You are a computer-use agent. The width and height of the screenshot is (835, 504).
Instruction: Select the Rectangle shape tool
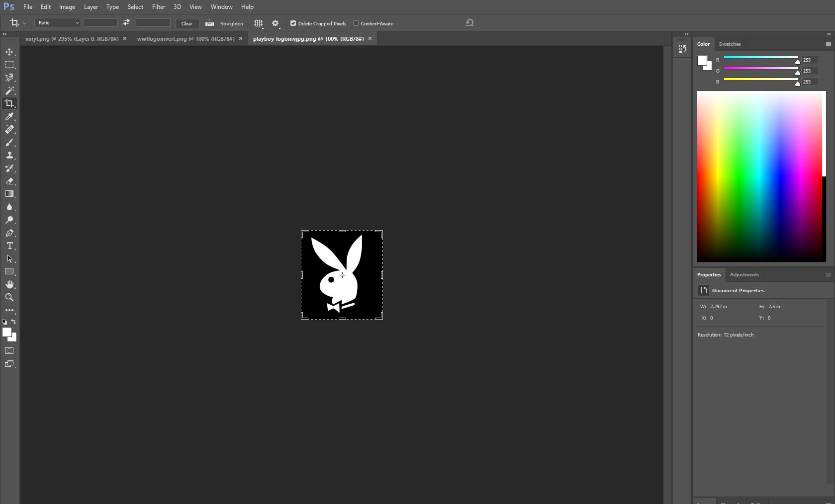[x=9, y=271]
